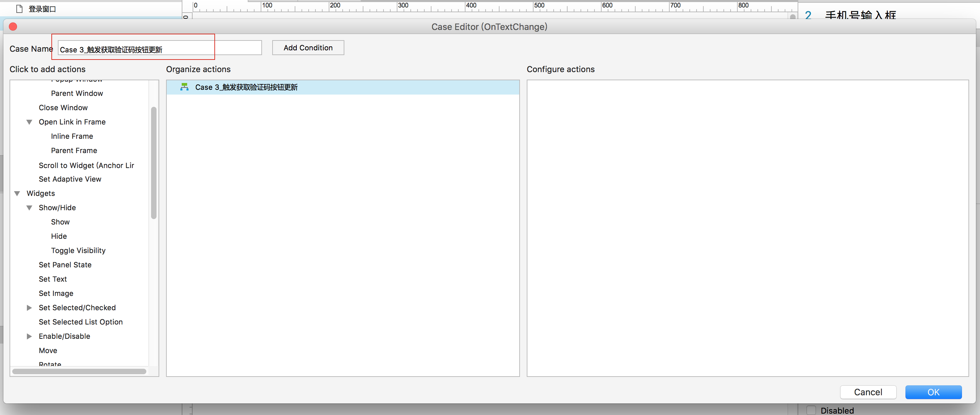
Task: Select the Set Text action
Action: 53,279
